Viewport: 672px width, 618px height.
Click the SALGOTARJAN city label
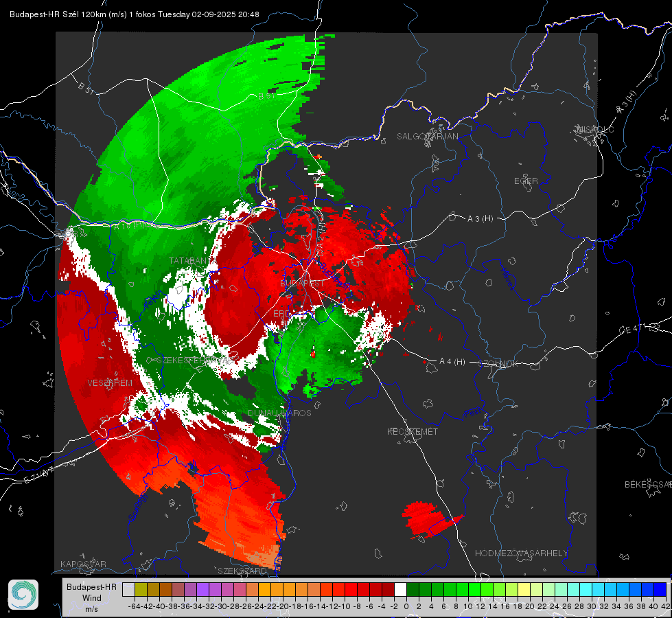click(x=427, y=137)
